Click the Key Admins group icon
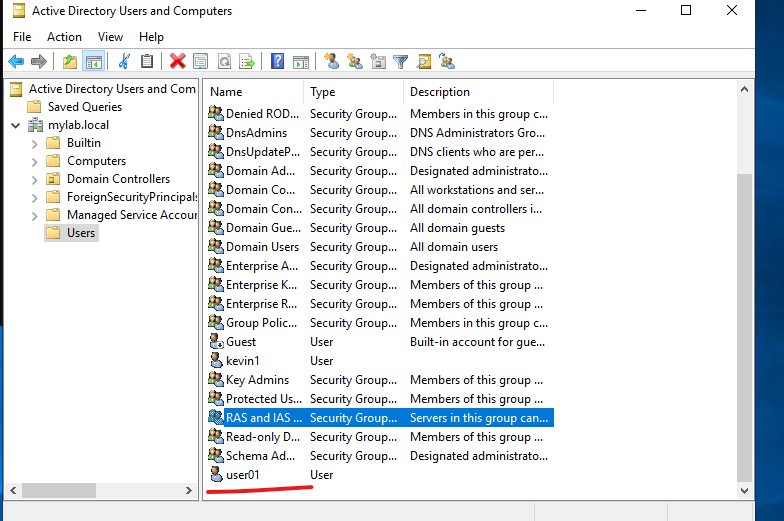Viewport: 784px width, 521px height. [x=216, y=380]
